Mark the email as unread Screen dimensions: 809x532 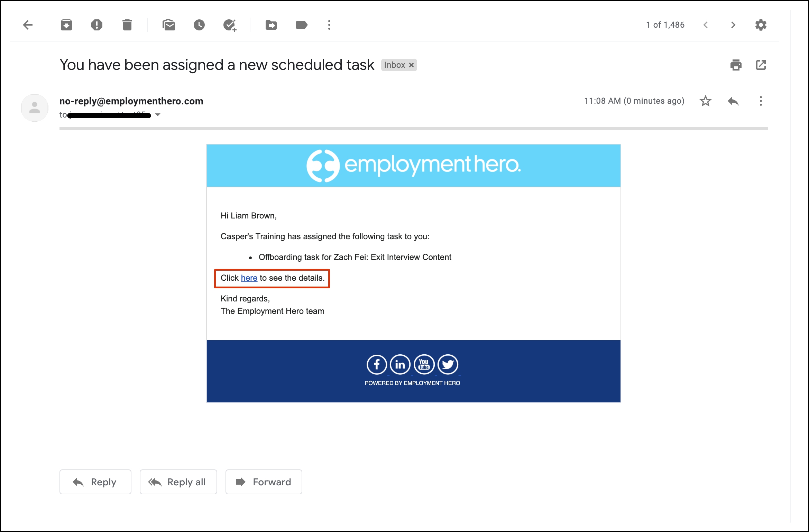point(169,25)
